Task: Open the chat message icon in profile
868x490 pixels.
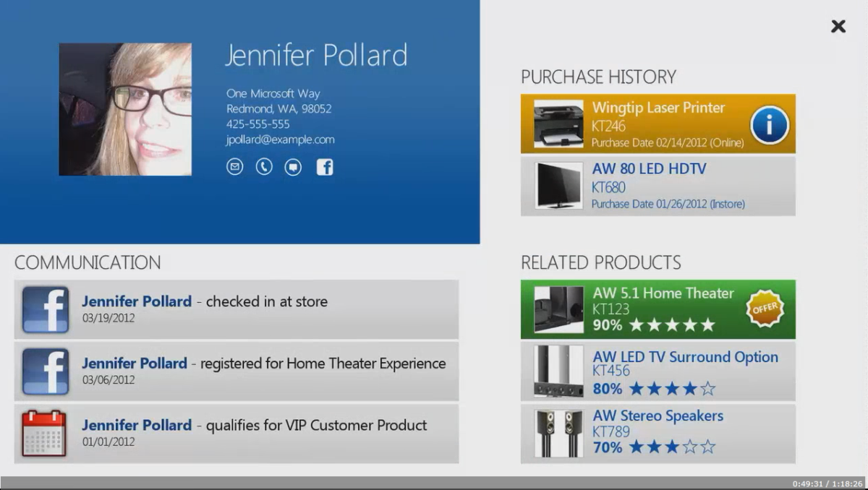Action: 293,168
